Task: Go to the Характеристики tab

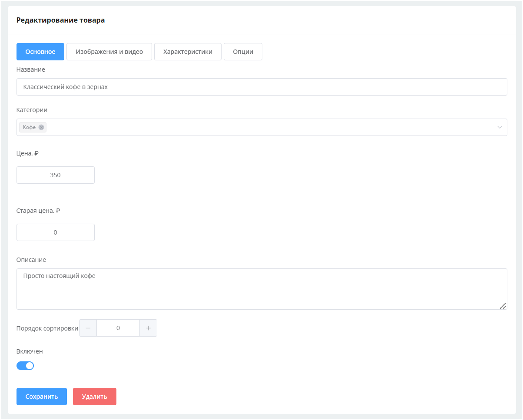Action: coord(188,52)
